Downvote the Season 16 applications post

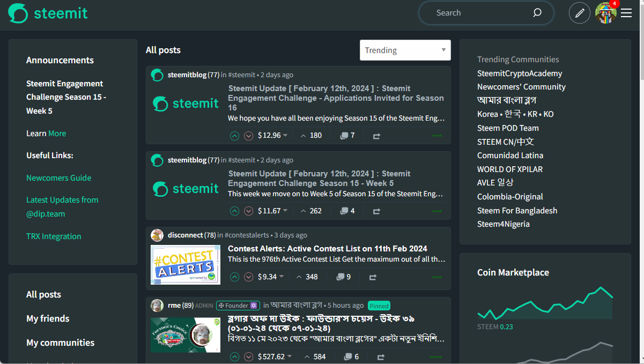pos(248,136)
